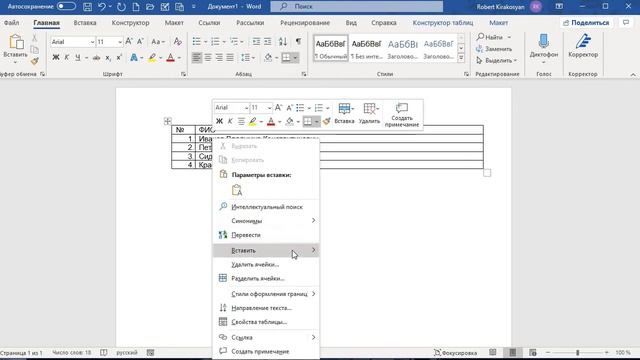Screen dimensions: 640x360
Task: Adjust the zoom slider
Action: 577,352
